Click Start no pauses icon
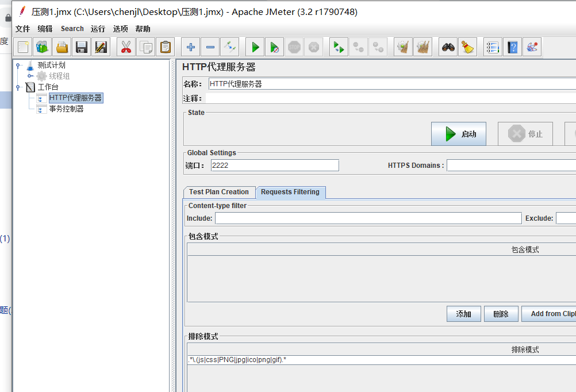This screenshot has height=392, width=576. pyautogui.click(x=274, y=47)
